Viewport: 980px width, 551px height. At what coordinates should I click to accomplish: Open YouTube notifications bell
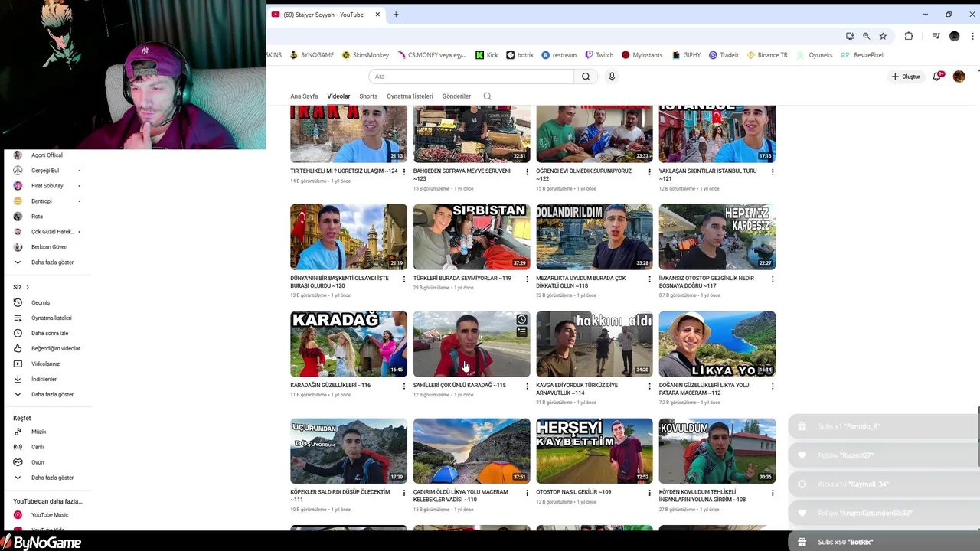(937, 77)
